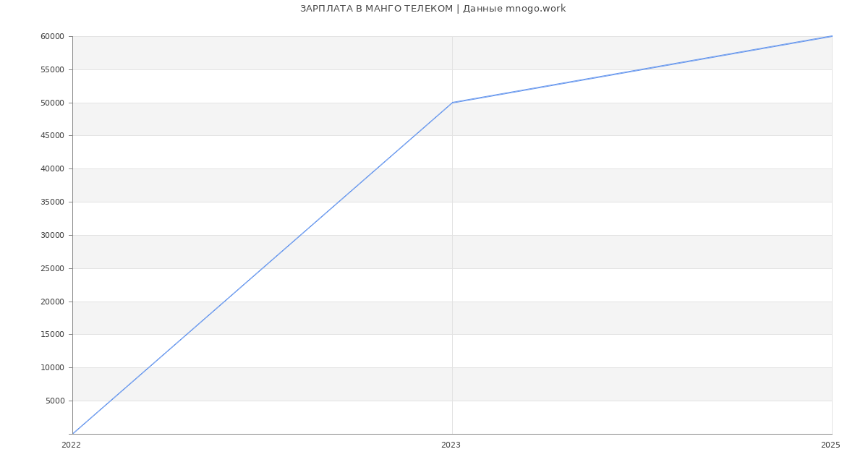Image resolution: width=868 pixels, height=470 pixels.
Task: Click the 25000 y-axis label
Action: (52, 269)
